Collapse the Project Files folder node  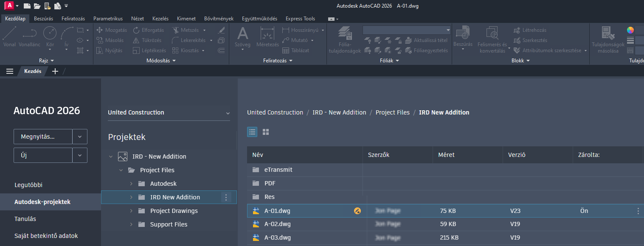121,170
